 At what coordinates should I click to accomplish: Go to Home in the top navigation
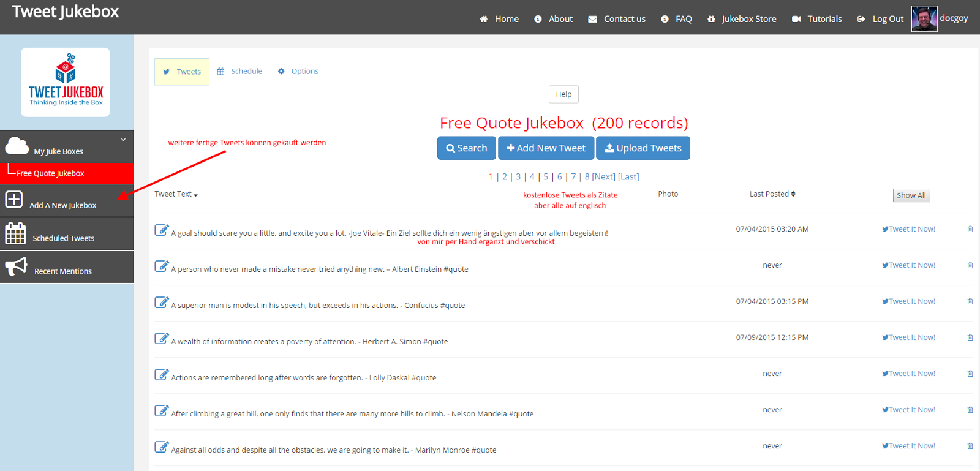pos(499,19)
